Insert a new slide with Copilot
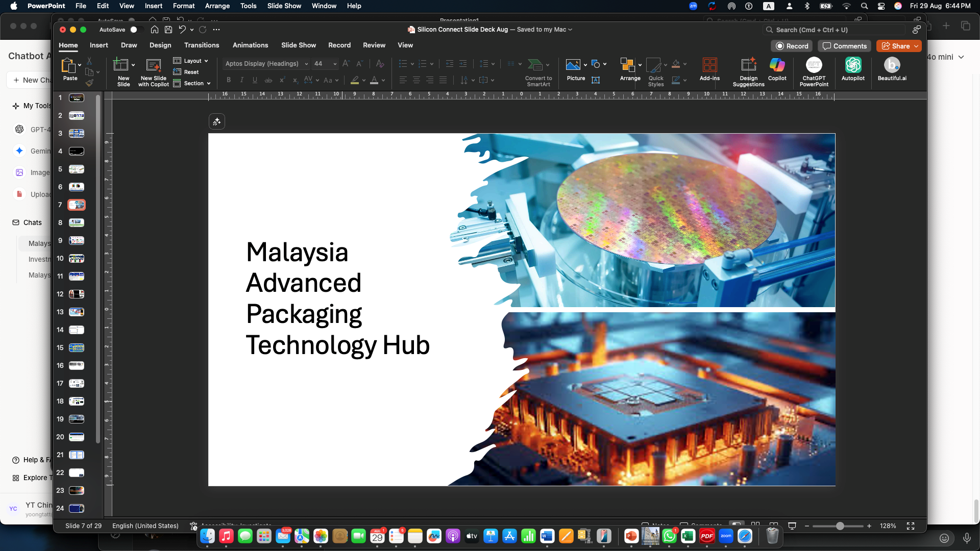The width and height of the screenshot is (980, 551). [x=153, y=66]
